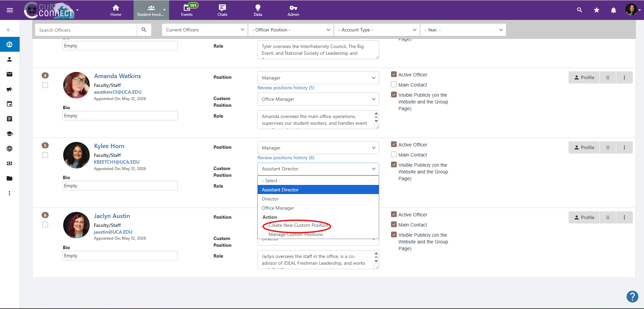Open Jaclyn Austin's Profile button
Screen dimensions: 644x309
pyautogui.click(x=584, y=217)
